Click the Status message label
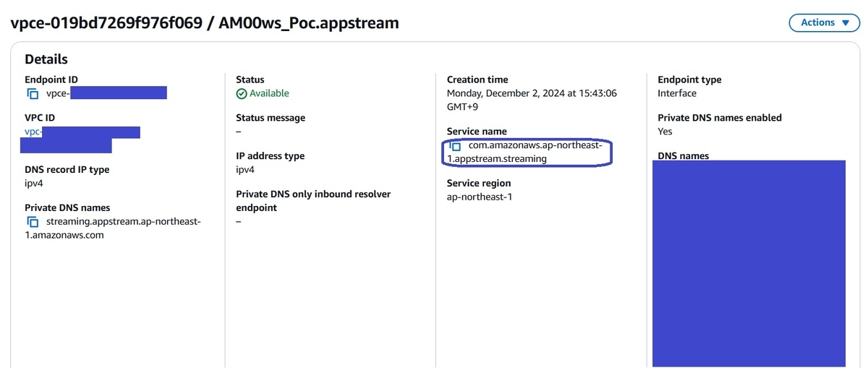Image resolution: width=868 pixels, height=368 pixels. (271, 118)
